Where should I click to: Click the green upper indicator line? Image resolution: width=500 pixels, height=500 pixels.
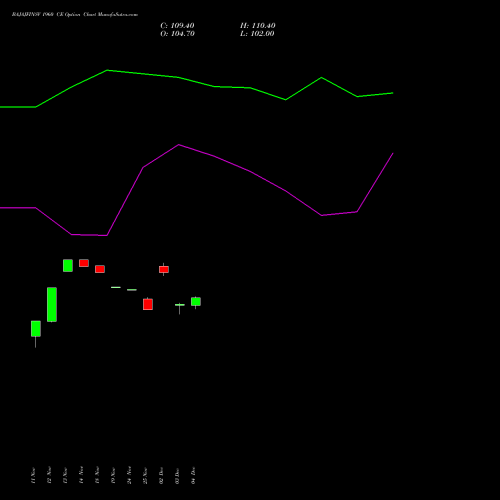coord(197,82)
